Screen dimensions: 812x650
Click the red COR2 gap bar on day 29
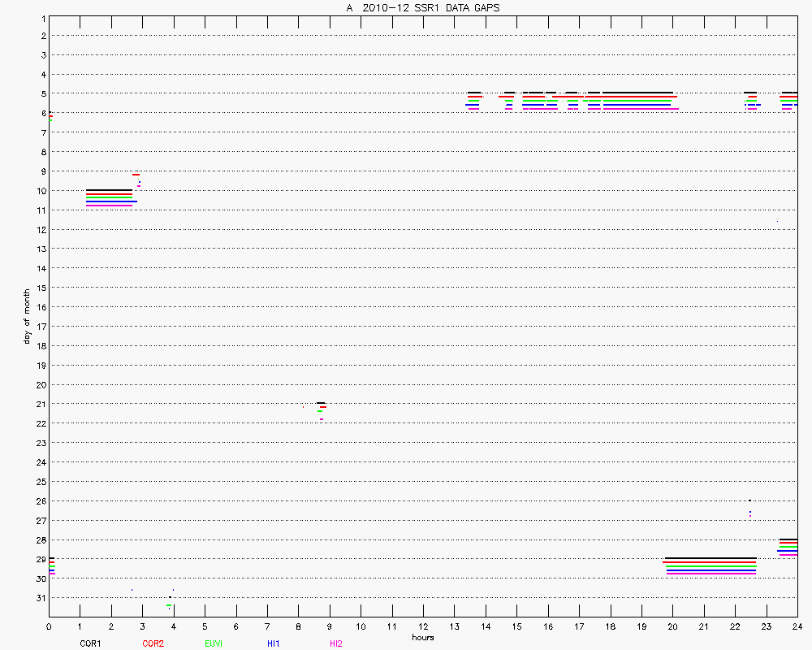(710, 562)
